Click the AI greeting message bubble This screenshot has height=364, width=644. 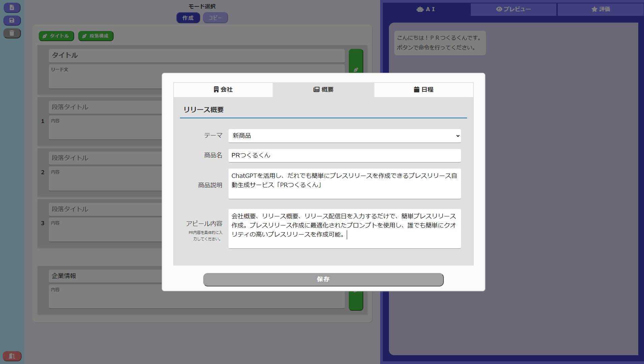pyautogui.click(x=440, y=43)
